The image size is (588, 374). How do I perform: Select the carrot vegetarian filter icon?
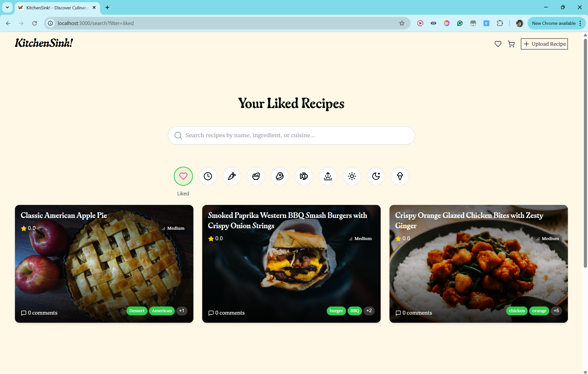(232, 176)
